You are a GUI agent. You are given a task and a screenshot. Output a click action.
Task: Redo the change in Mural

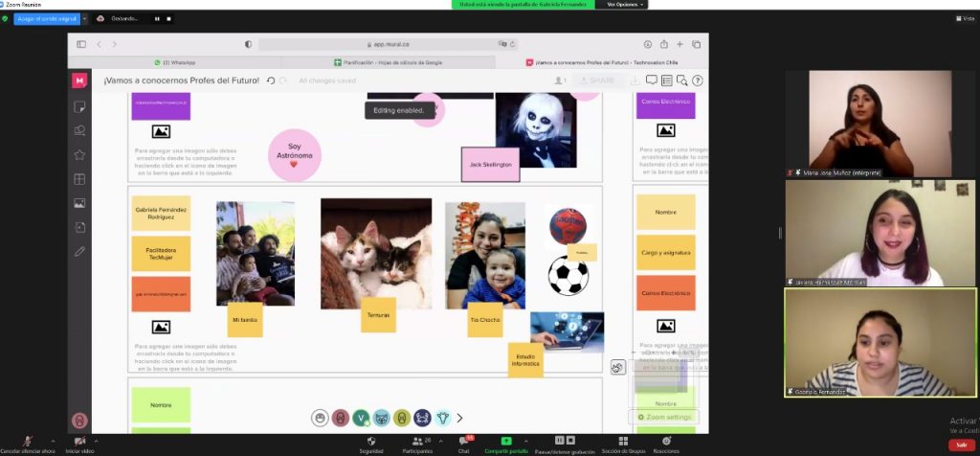(x=283, y=80)
